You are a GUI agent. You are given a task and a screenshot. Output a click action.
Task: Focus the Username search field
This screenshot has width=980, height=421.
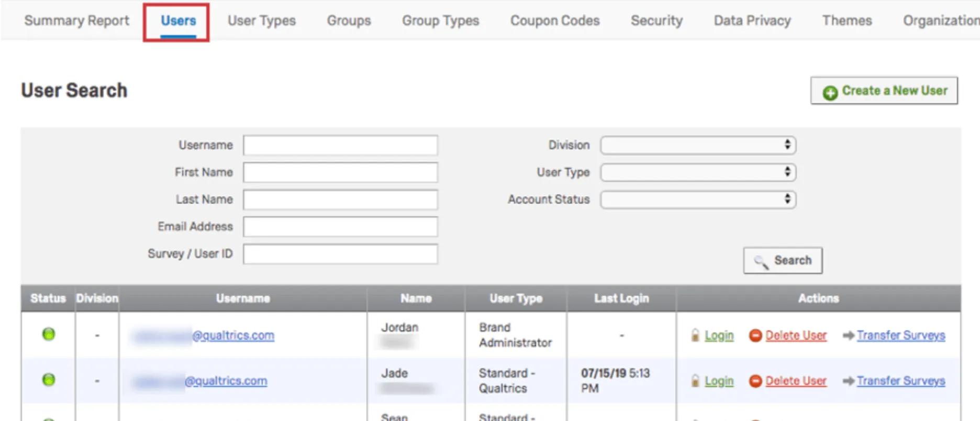[340, 145]
